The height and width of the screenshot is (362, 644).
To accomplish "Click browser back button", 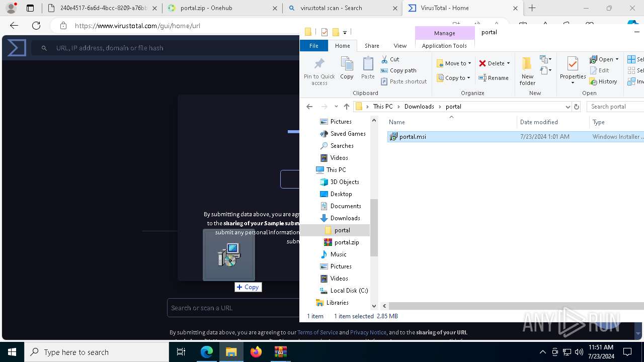I will (14, 26).
